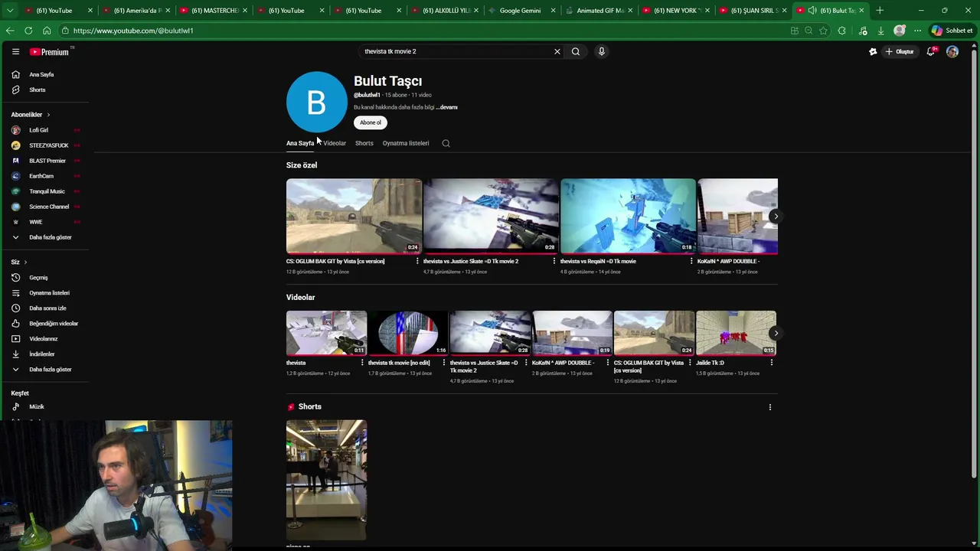Open the YouTube hamburger guide menu
The width and height of the screenshot is (980, 551).
coord(15,51)
